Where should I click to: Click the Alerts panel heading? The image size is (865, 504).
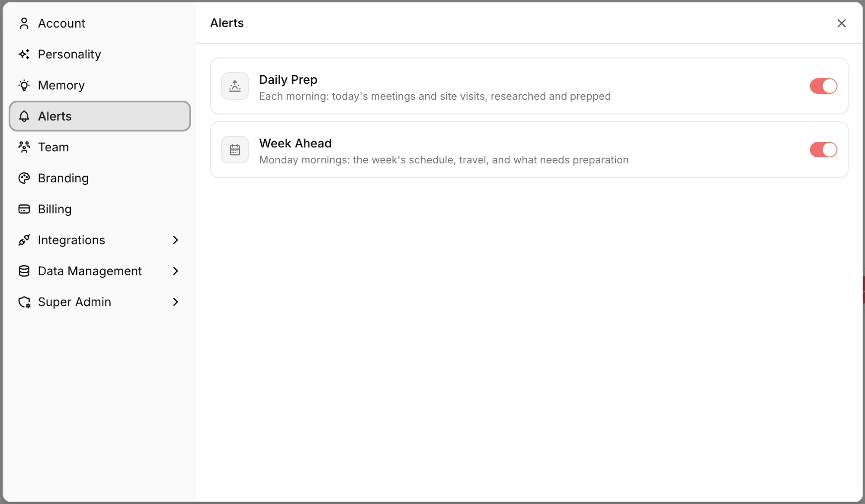tap(227, 23)
